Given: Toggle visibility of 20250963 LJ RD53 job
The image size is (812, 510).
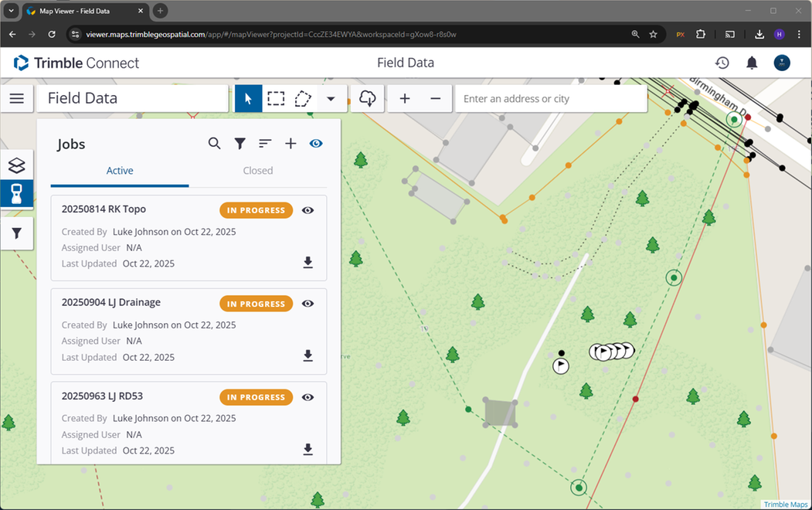Looking at the screenshot, I should pyautogui.click(x=307, y=397).
